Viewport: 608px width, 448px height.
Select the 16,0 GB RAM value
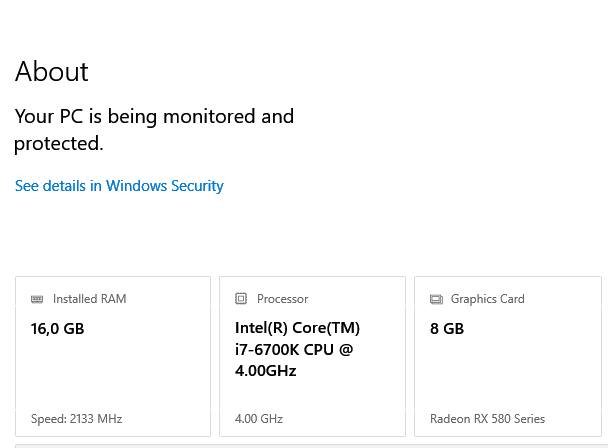click(x=57, y=328)
